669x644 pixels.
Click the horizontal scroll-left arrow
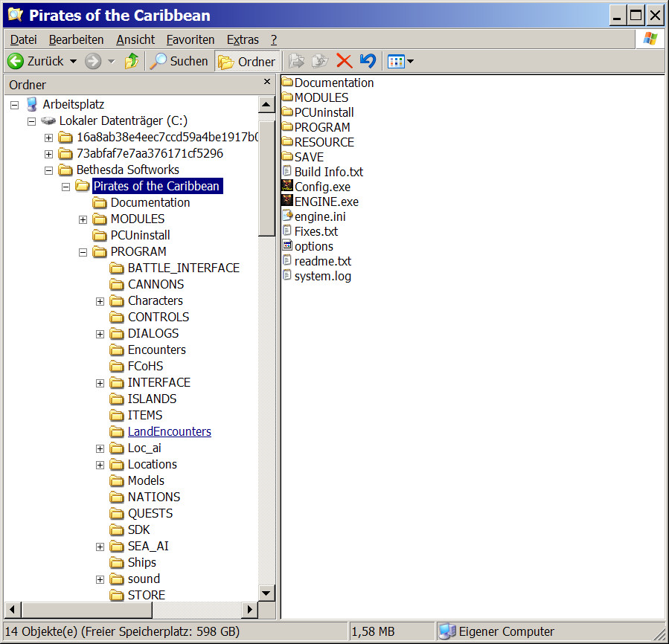(13, 610)
